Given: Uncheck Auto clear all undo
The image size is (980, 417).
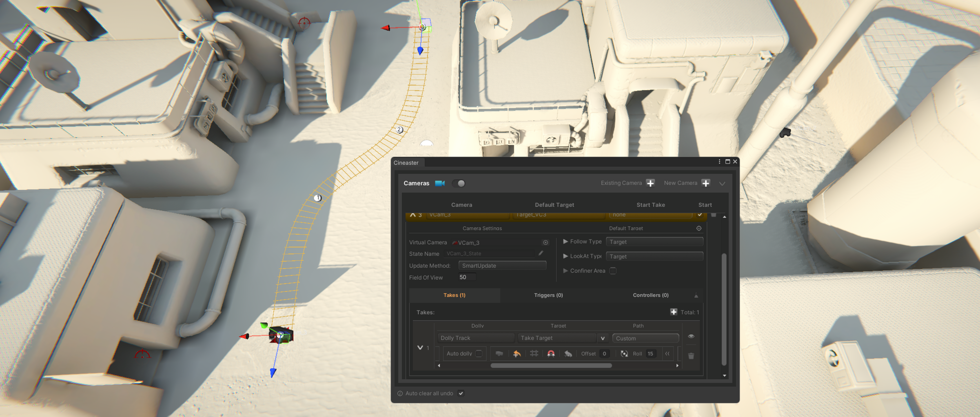Looking at the screenshot, I should 461,394.
